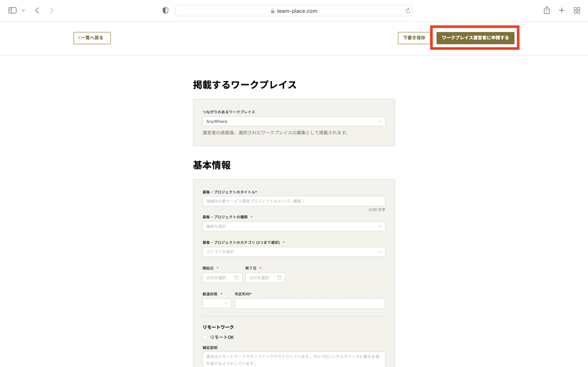Click the 一覧へ戻る button
588x367 pixels.
coord(92,38)
